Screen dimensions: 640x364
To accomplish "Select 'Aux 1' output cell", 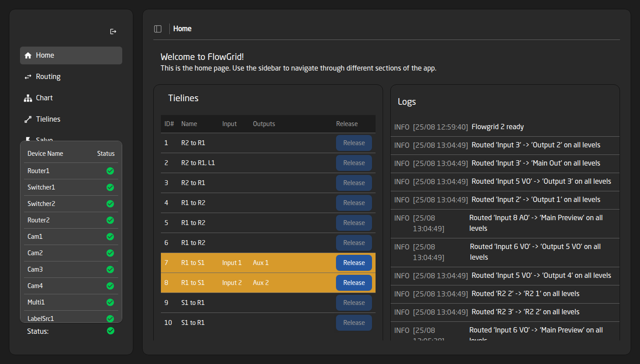I will coord(261,263).
